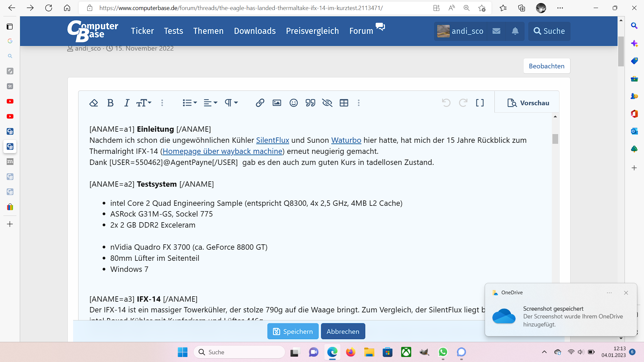Toggle bold formatting in editor
The image size is (644, 362).
110,103
